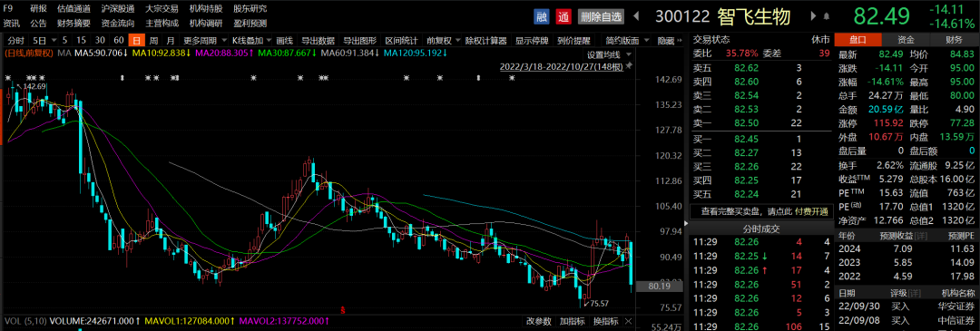
Task: Toggle 显示停牌 suspension display
Action: click(x=532, y=41)
